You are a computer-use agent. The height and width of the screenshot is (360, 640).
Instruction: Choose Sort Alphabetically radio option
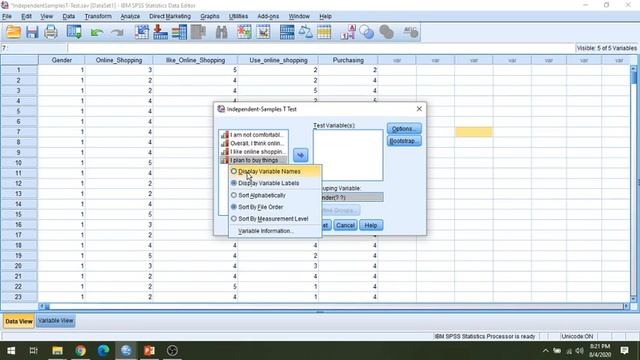click(275, 195)
